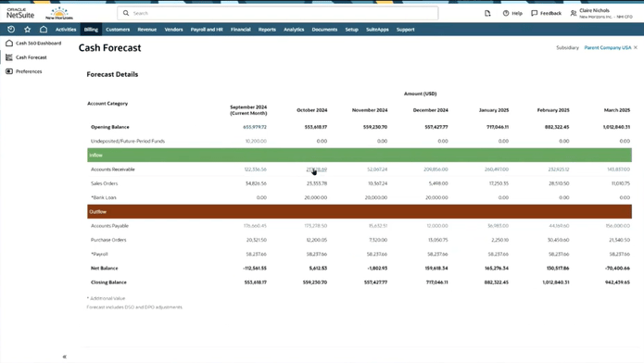Select October Bank Loan value 20,000.00
644x363 pixels.
point(316,197)
